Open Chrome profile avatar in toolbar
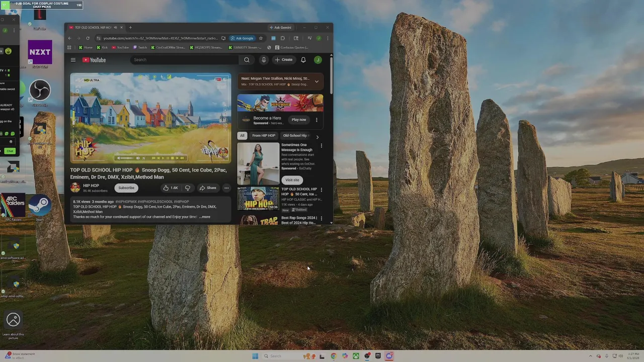Screen dimensions: 644x362 point(318,38)
